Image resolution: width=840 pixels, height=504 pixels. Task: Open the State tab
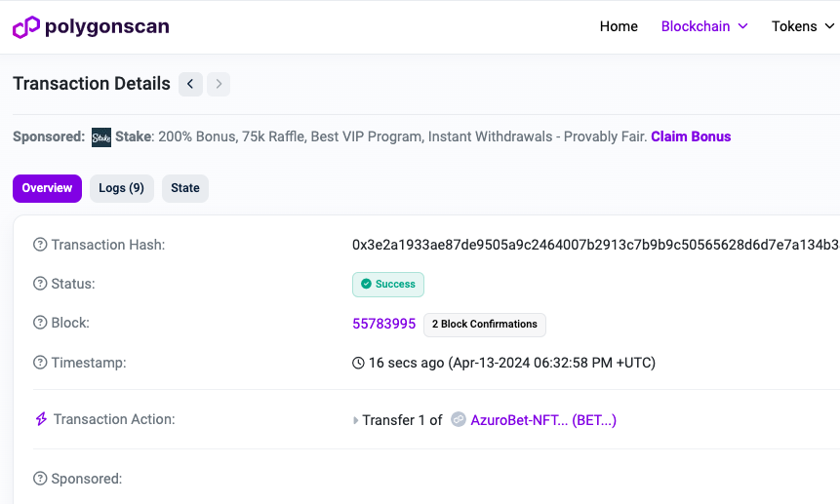pos(185,188)
